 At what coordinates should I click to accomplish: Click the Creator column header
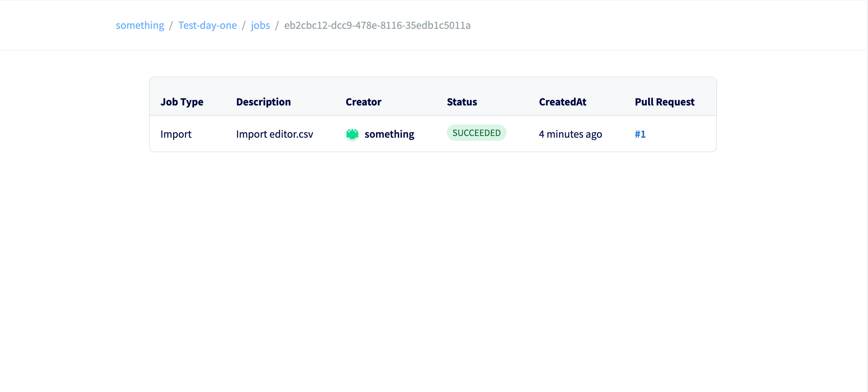363,102
